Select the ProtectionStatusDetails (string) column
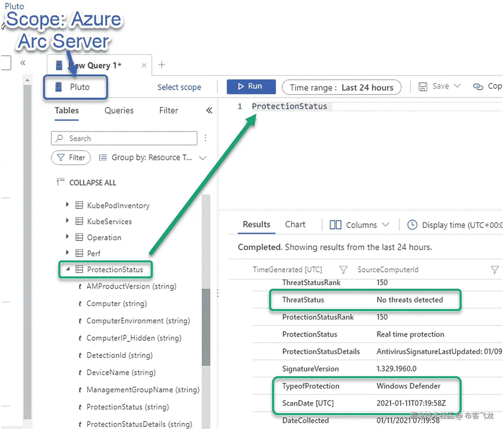Viewport: 504px width, 430px height. point(139,424)
